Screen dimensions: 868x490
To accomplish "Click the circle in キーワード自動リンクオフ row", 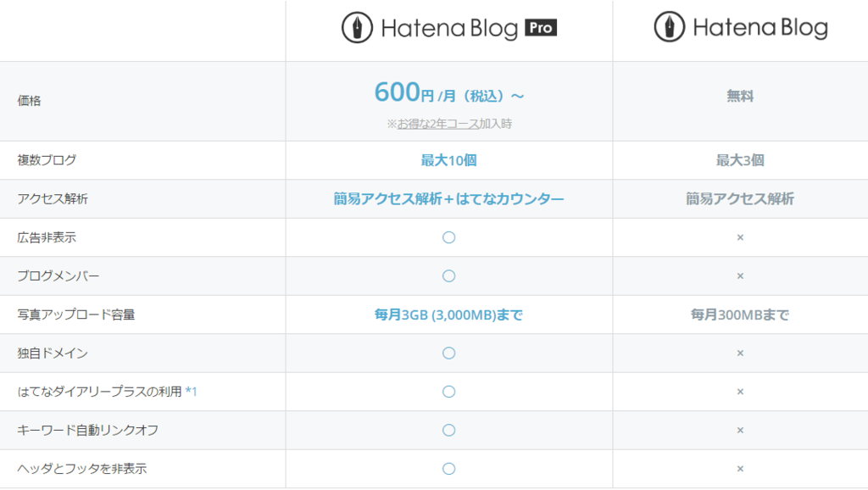I will [x=449, y=430].
